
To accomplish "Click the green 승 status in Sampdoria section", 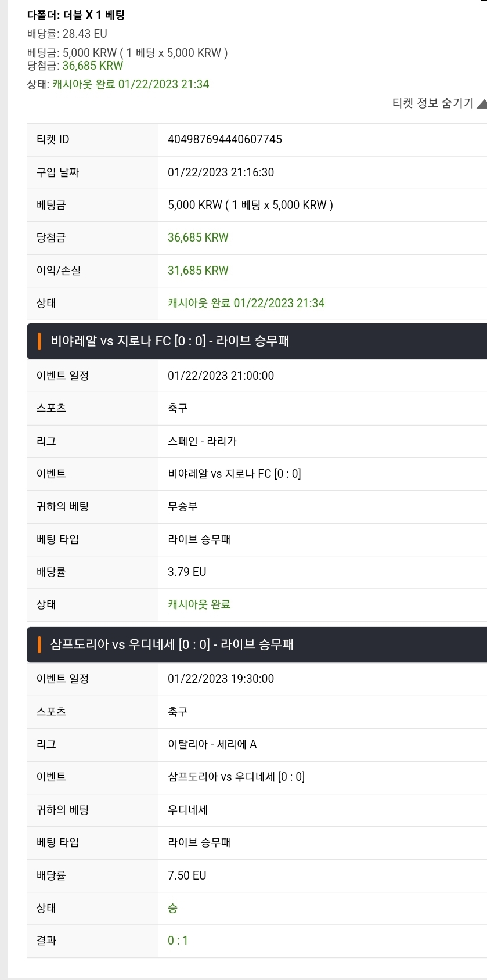I will [x=172, y=908].
